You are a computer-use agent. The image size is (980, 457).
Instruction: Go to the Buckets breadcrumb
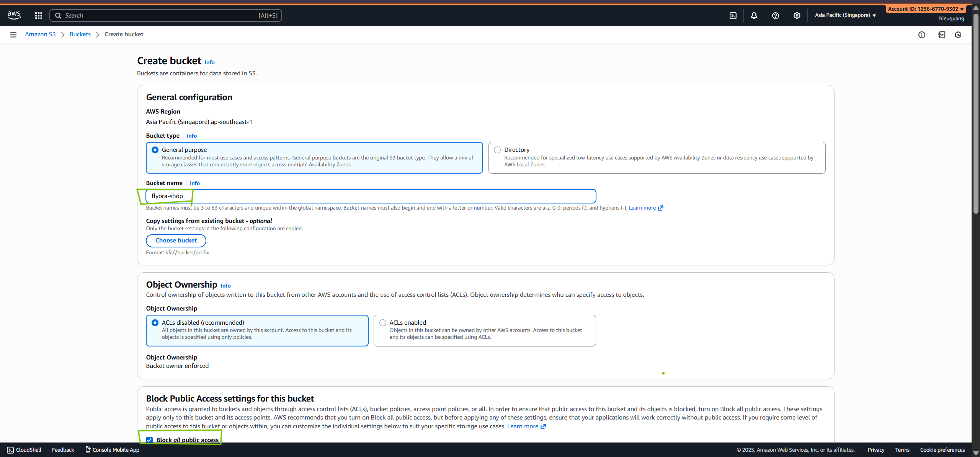coord(80,34)
